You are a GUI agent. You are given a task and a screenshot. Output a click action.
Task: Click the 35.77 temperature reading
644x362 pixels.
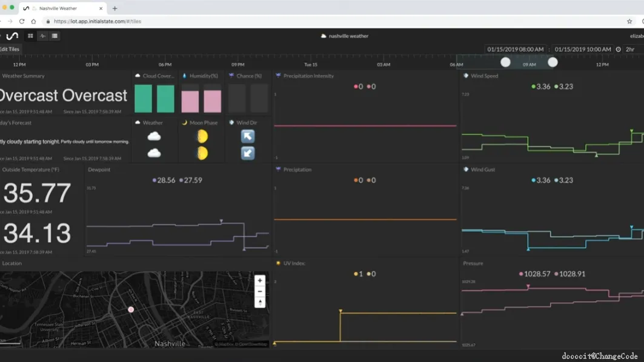(38, 193)
